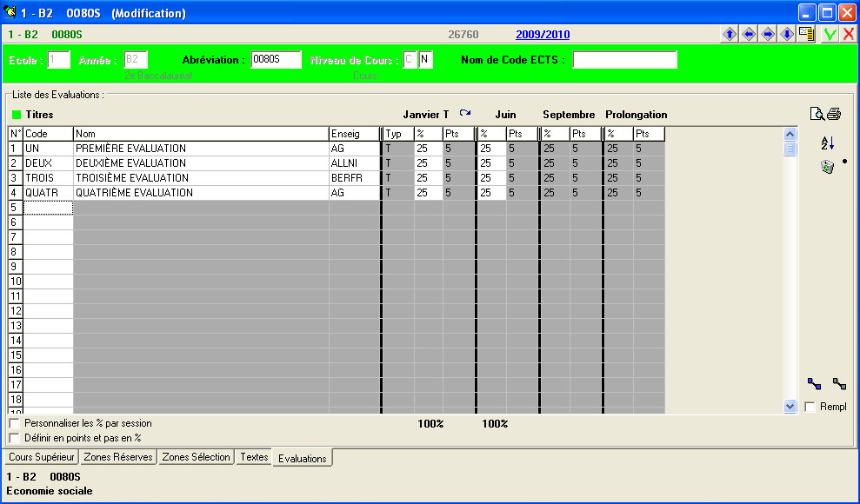Click DEUXIÈME EVALUATION name cell
This screenshot has width=860, height=504.
point(201,163)
